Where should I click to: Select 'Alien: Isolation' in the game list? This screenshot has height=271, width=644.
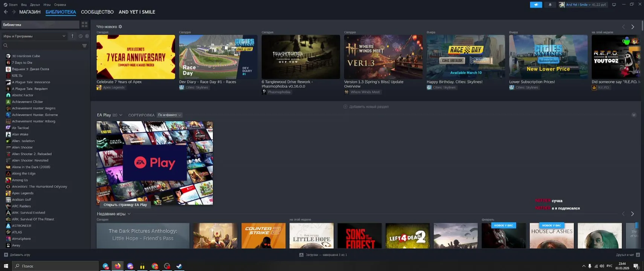(23, 141)
